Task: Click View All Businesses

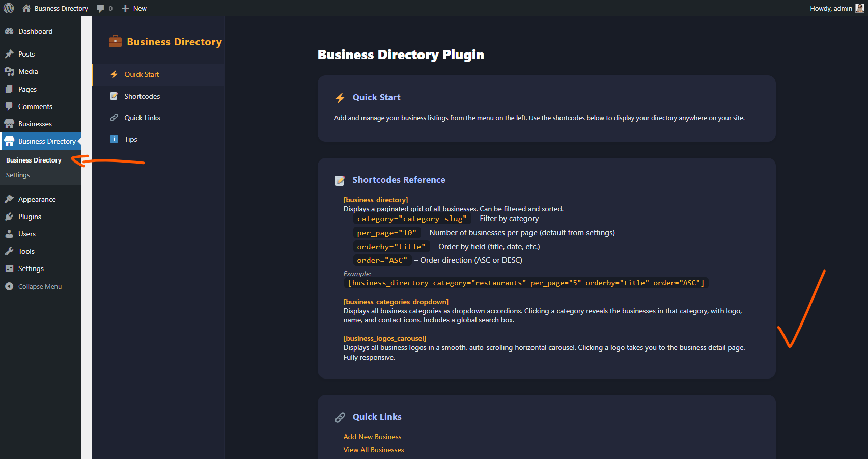Action: (x=373, y=450)
